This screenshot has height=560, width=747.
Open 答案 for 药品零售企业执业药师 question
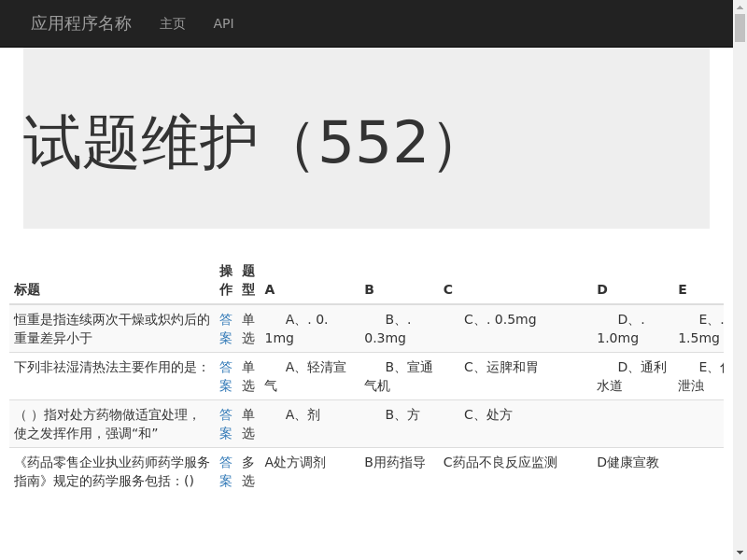pos(226,471)
